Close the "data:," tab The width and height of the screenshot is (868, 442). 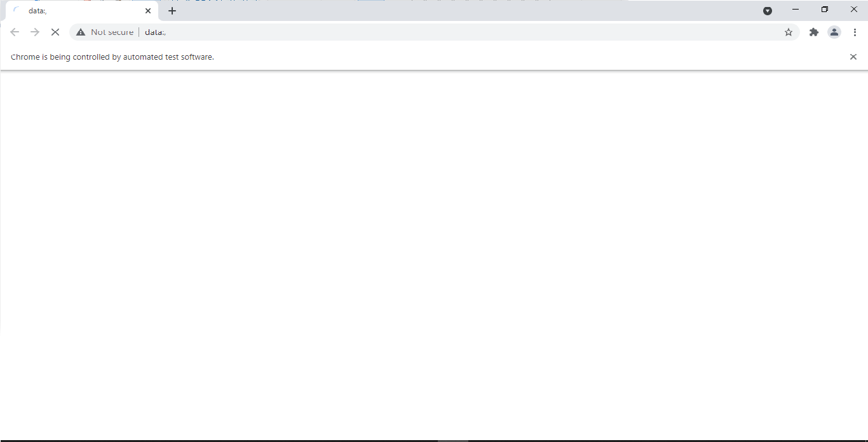coord(148,11)
